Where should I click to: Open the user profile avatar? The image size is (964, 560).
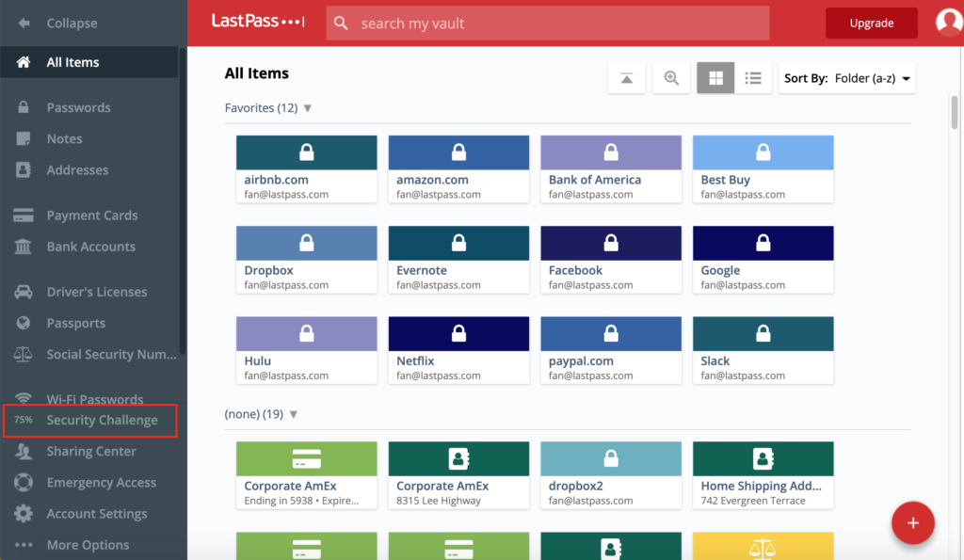point(949,23)
